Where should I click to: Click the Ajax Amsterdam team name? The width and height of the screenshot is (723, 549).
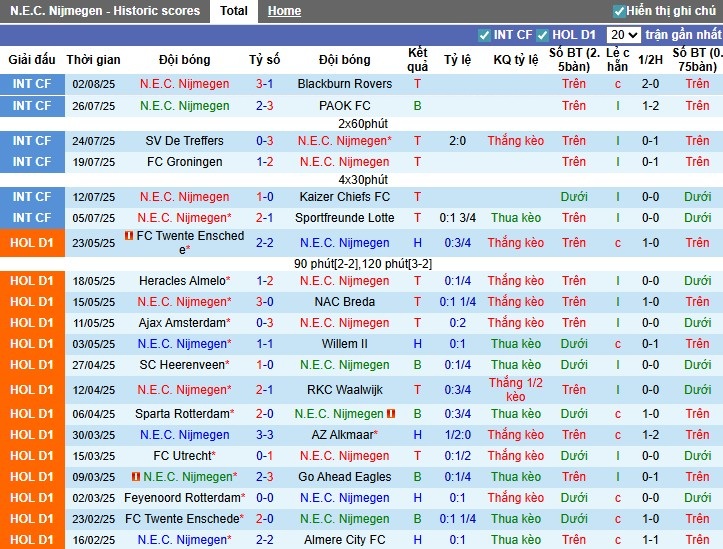coord(180,323)
